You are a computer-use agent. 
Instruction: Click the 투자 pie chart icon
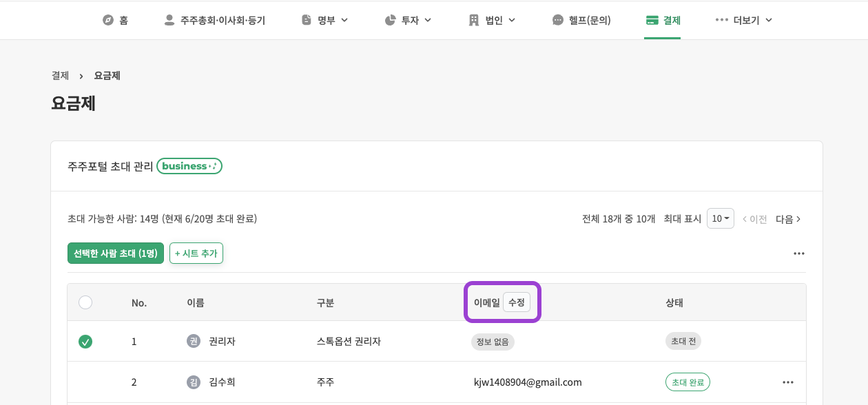(390, 20)
